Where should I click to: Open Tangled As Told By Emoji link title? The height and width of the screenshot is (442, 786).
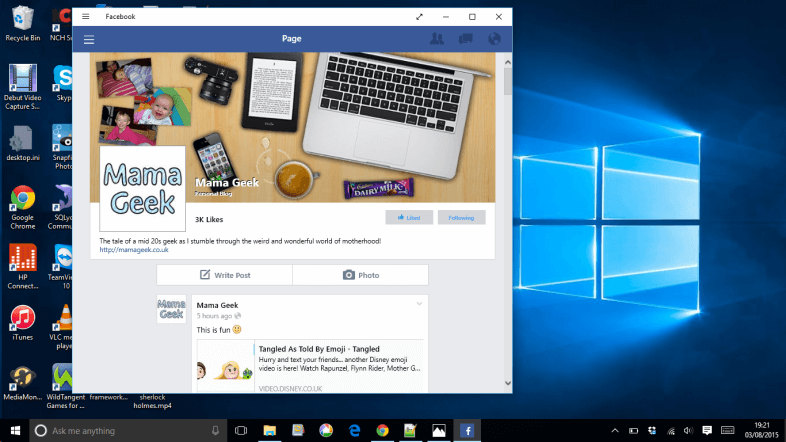pos(319,349)
